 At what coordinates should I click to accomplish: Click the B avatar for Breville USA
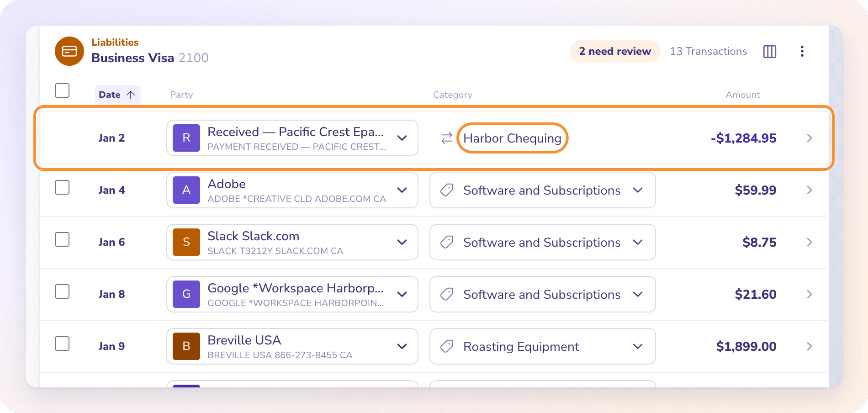coord(186,346)
